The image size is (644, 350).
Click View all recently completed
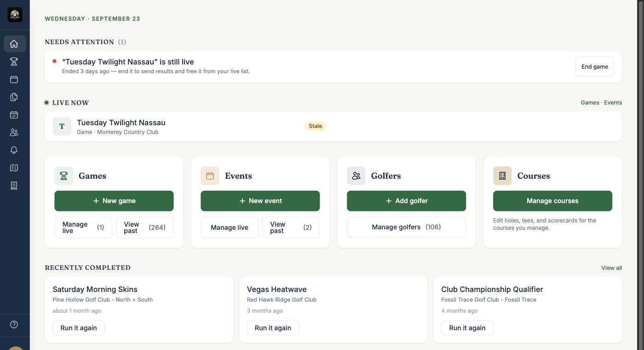611,268
